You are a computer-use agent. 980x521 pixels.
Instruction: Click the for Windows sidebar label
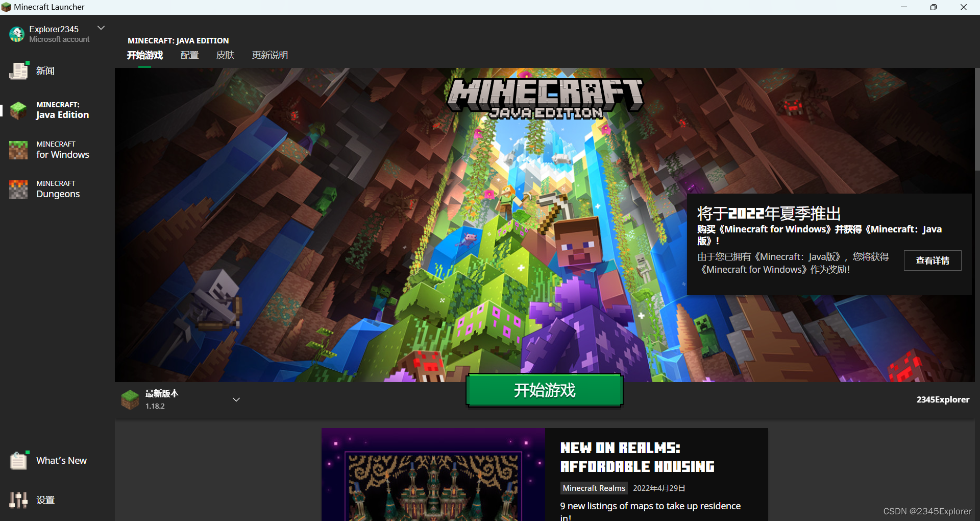pos(63,154)
